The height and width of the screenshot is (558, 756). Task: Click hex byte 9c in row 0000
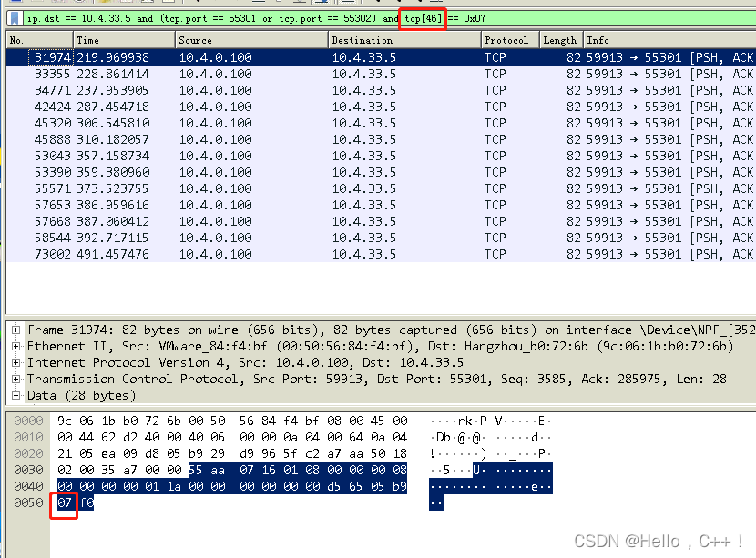65,421
